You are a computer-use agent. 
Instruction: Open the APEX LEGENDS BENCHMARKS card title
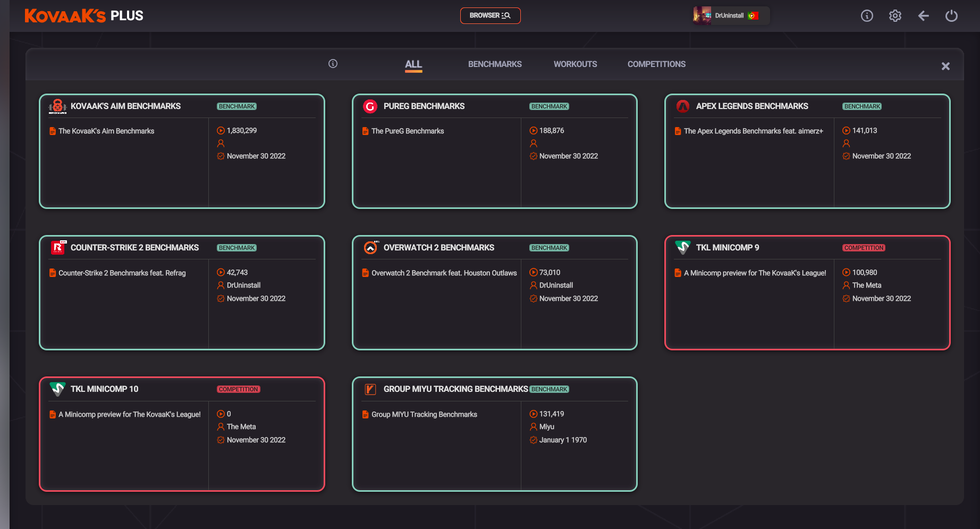(752, 106)
